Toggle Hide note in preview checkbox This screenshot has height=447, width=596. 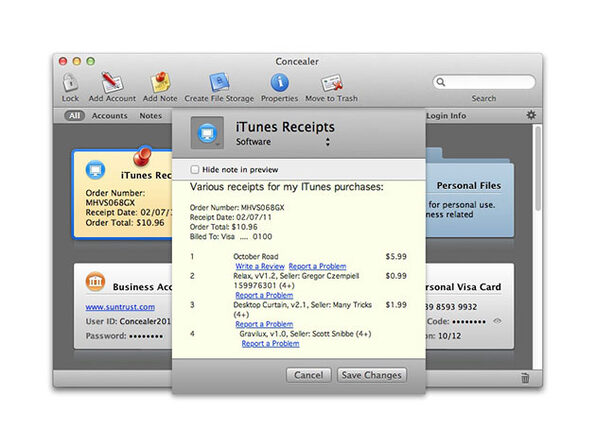point(195,170)
